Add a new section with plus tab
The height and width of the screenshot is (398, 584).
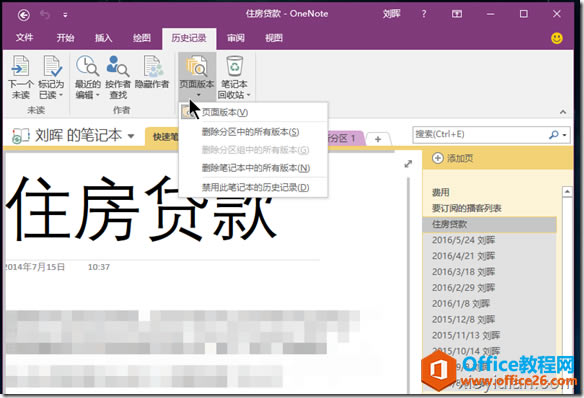378,139
